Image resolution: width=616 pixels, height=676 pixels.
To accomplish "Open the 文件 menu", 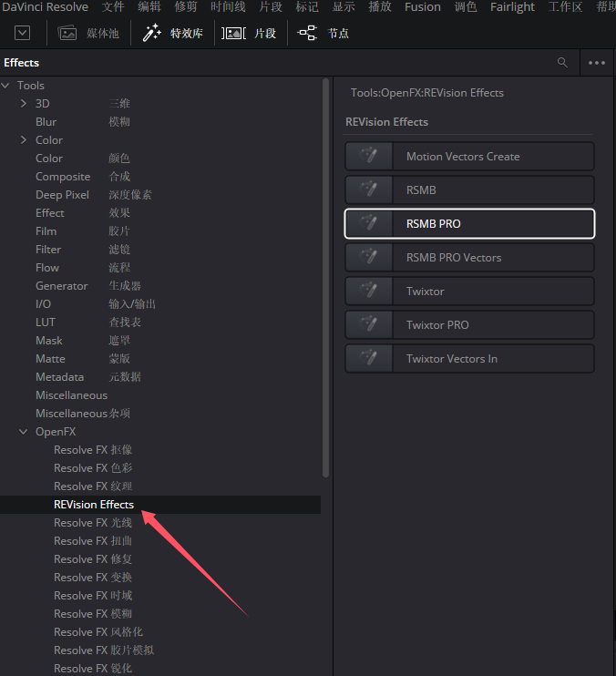I will 113,7.
